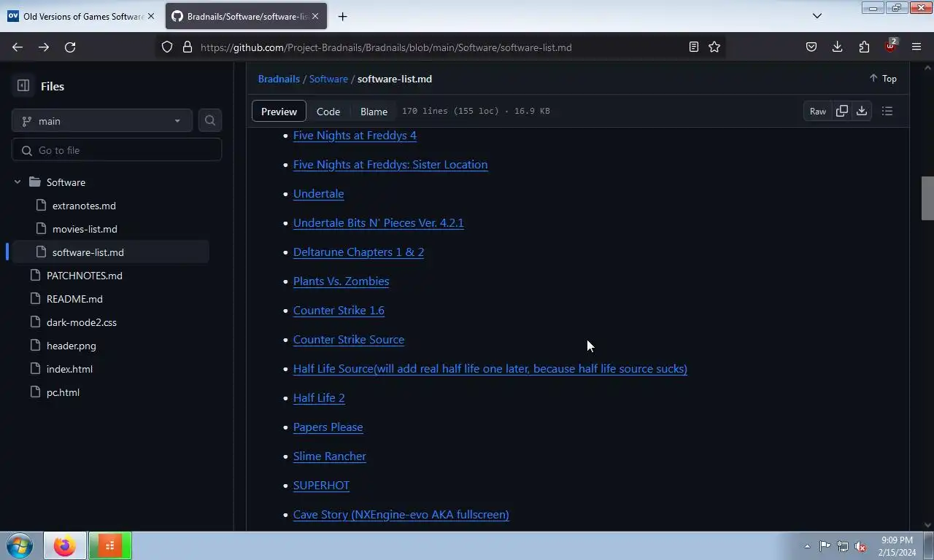The image size is (934, 560).
Task: Open dark-mode2.css in file tree
Action: coord(82,322)
